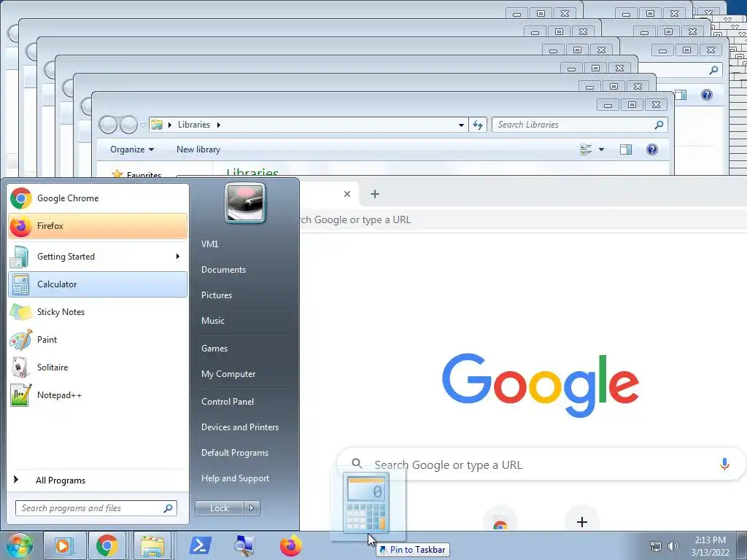Open the Organize menu in Libraries window
This screenshot has width=747, height=560.
(132, 149)
